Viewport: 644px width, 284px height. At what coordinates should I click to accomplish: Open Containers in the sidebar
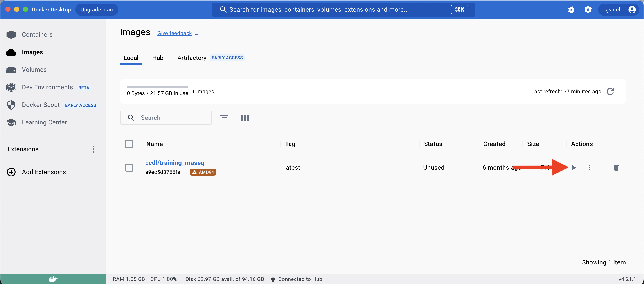point(37,34)
